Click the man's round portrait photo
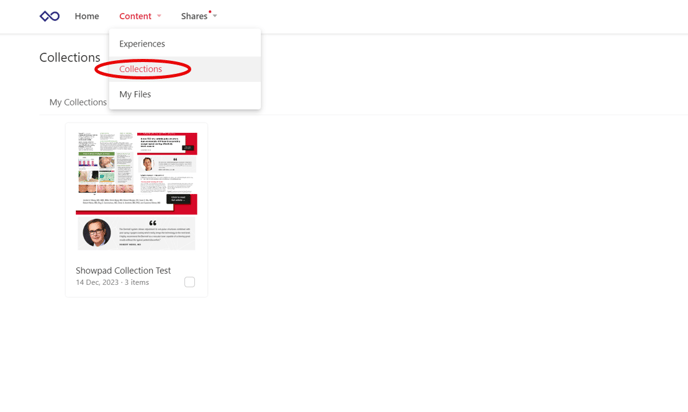Image resolution: width=688 pixels, height=412 pixels. pyautogui.click(x=97, y=232)
